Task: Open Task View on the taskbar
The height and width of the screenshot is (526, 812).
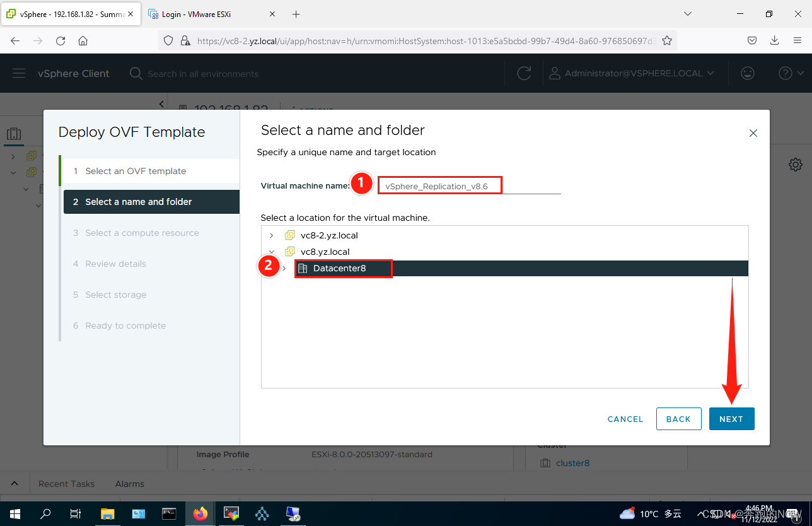Action: click(x=76, y=514)
